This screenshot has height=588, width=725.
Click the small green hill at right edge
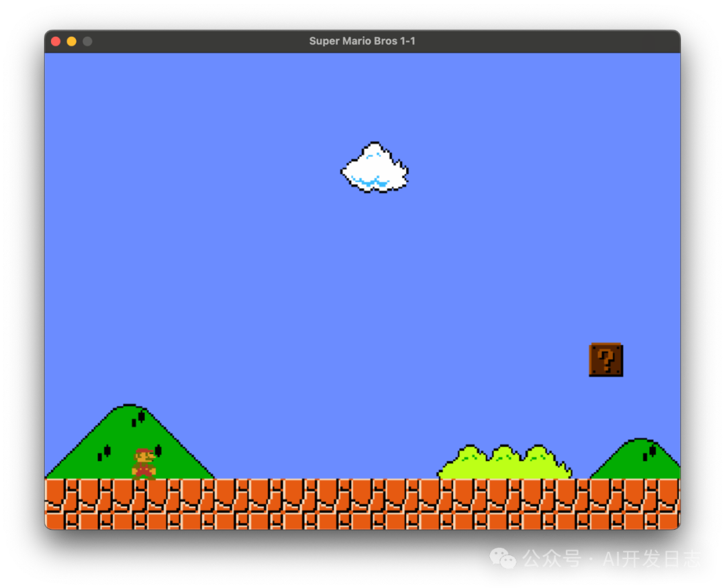[x=635, y=458]
